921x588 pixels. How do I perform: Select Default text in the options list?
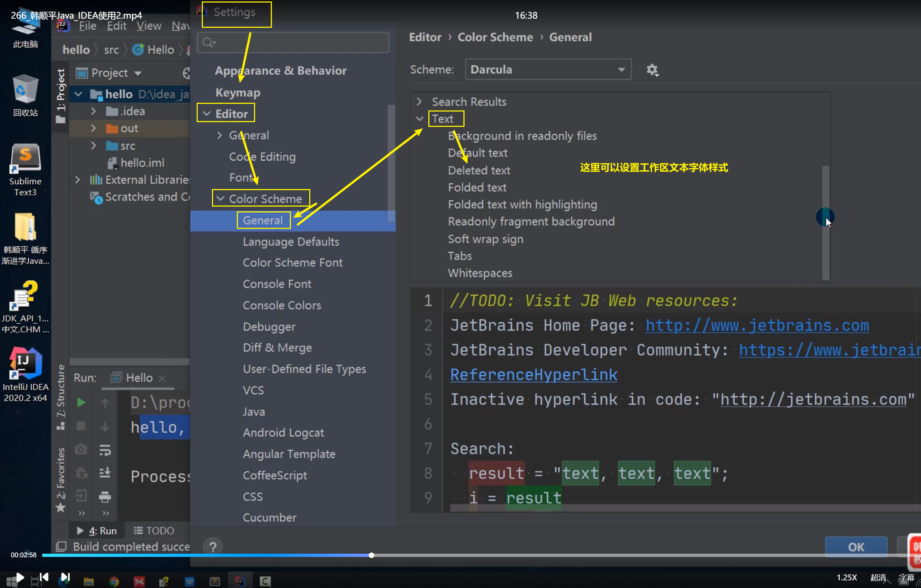[x=477, y=153]
